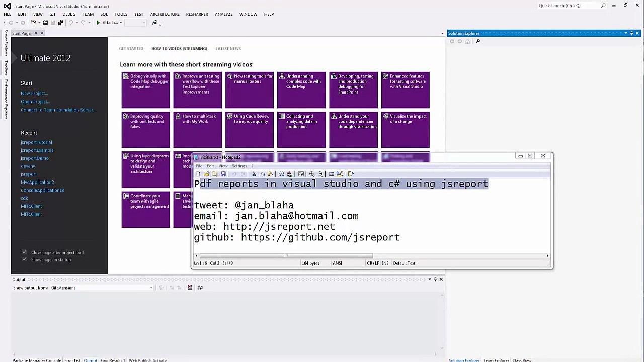Click Notepad2 Exit icon in toolbar
Viewport: 644px width, 362px height.
(x=351, y=174)
